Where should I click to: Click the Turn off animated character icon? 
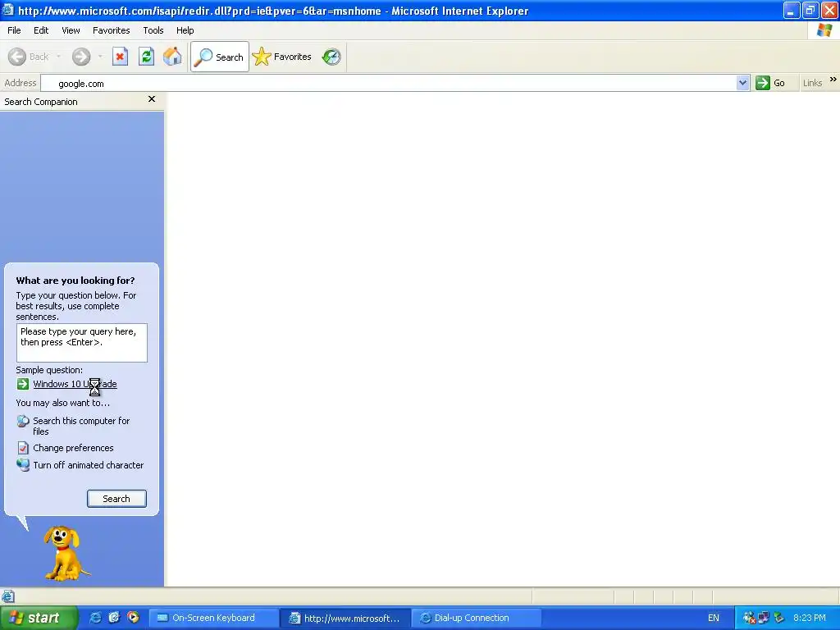click(22, 465)
